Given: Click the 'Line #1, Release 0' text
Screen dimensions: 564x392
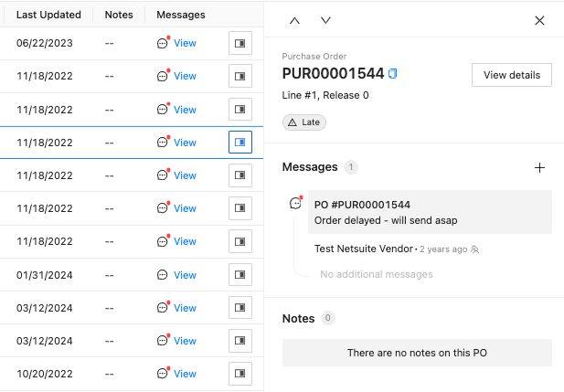Looking at the screenshot, I should (x=325, y=95).
